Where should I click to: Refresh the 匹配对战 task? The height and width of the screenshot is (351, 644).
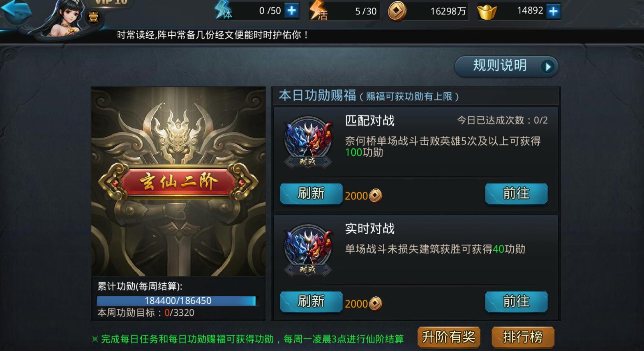[311, 193]
